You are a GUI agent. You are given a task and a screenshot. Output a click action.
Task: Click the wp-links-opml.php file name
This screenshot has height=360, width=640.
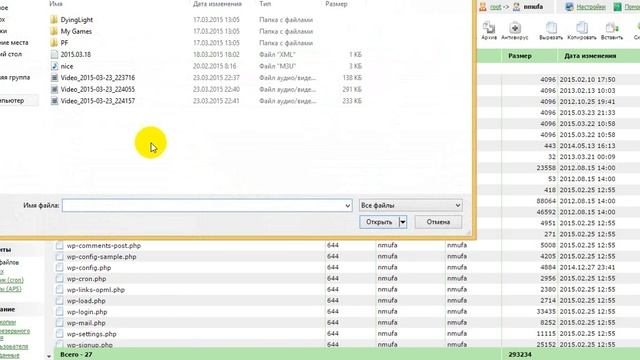click(x=96, y=290)
